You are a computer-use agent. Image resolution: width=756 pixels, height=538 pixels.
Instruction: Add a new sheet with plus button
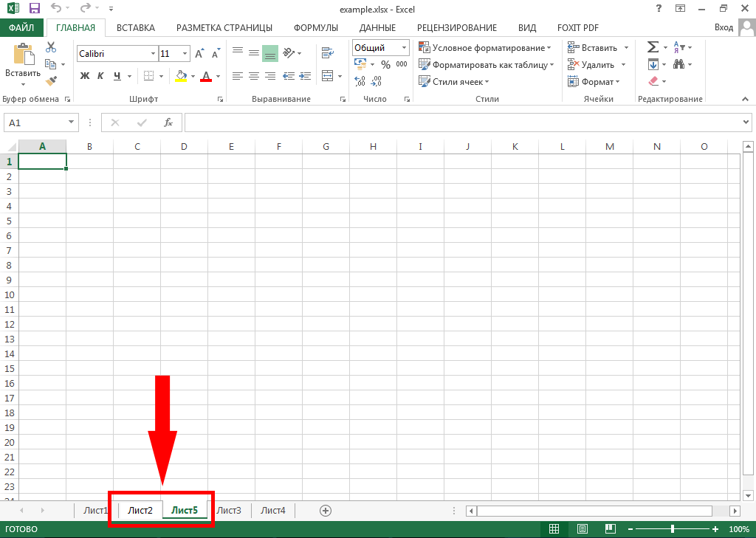click(325, 511)
